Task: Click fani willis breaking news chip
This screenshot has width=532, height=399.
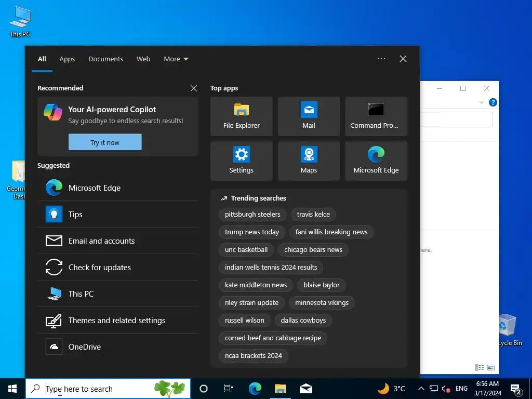Action: click(x=331, y=232)
